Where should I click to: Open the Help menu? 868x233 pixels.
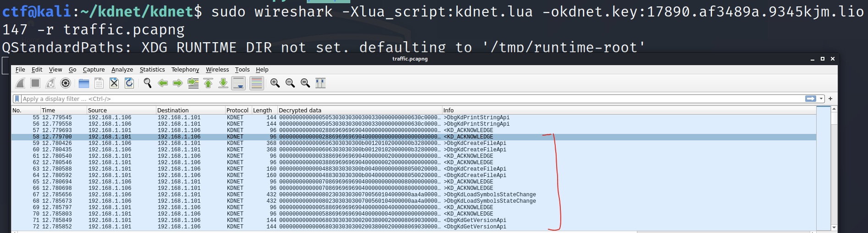click(262, 70)
